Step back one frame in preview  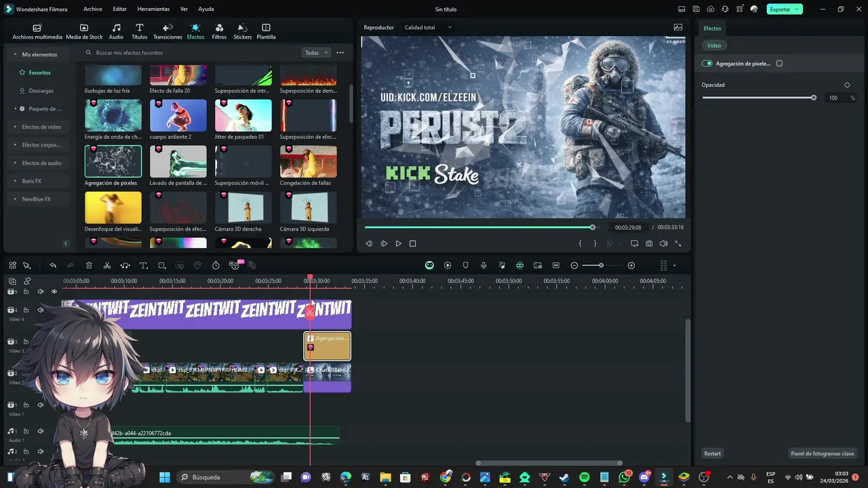point(369,243)
